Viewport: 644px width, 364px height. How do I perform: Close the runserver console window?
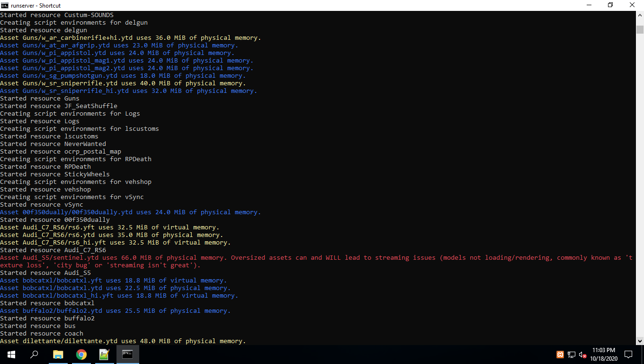tap(633, 5)
